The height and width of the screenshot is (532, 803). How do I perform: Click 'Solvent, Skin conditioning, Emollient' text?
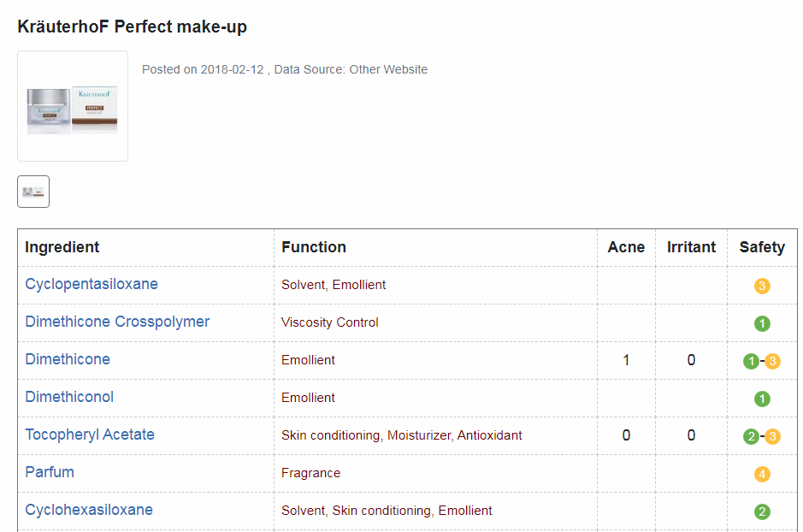[x=387, y=511]
